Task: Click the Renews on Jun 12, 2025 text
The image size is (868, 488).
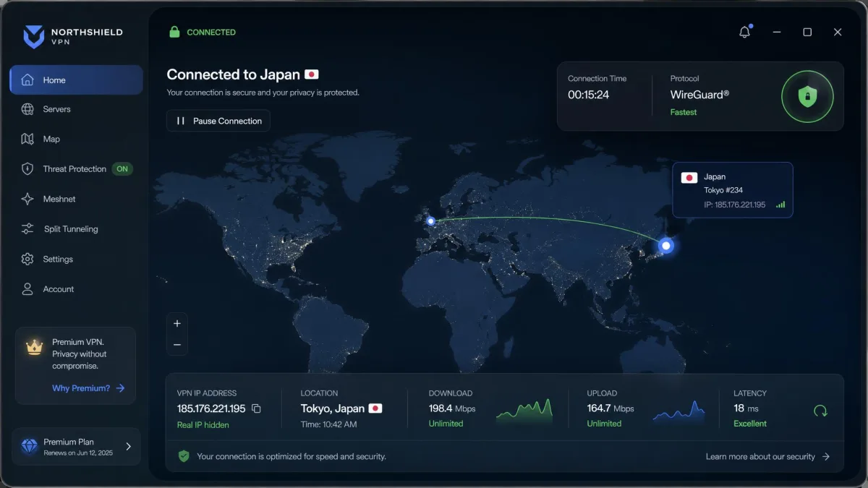Action: click(x=79, y=453)
